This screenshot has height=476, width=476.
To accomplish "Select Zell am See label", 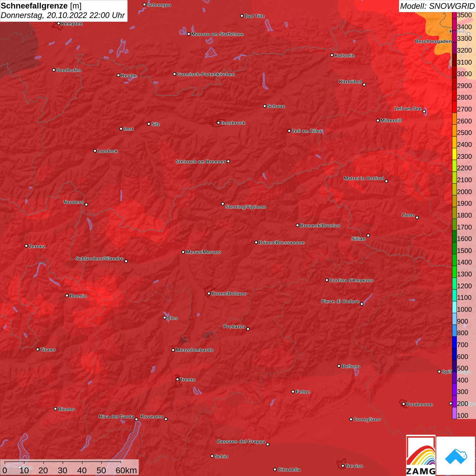I will pos(408,108).
